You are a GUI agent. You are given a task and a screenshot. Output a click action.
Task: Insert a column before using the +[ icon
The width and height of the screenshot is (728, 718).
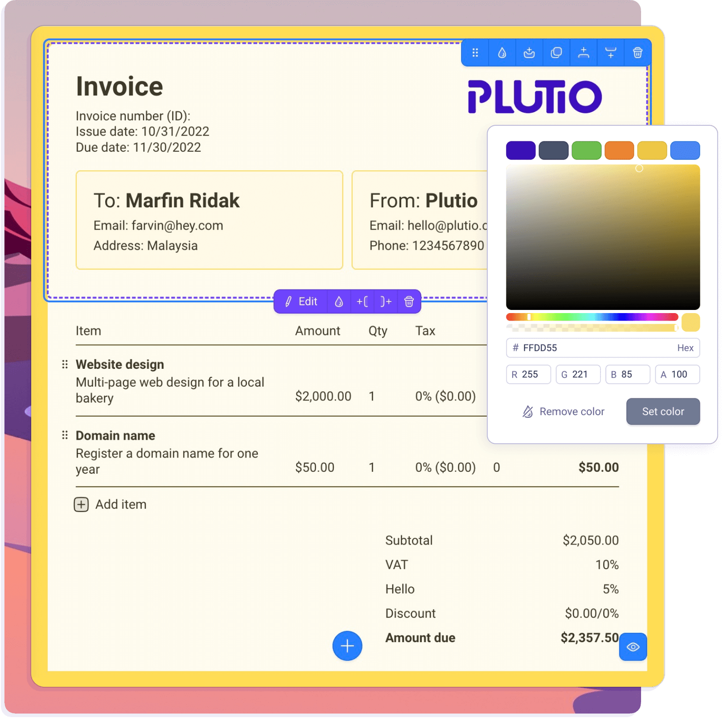point(362,301)
